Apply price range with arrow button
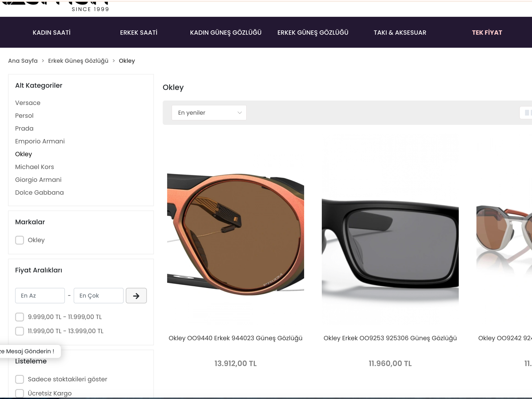This screenshot has width=532, height=399. click(136, 296)
